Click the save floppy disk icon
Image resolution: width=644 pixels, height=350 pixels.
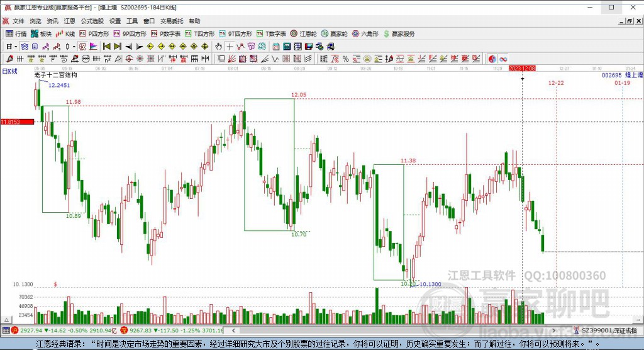(x=308, y=47)
